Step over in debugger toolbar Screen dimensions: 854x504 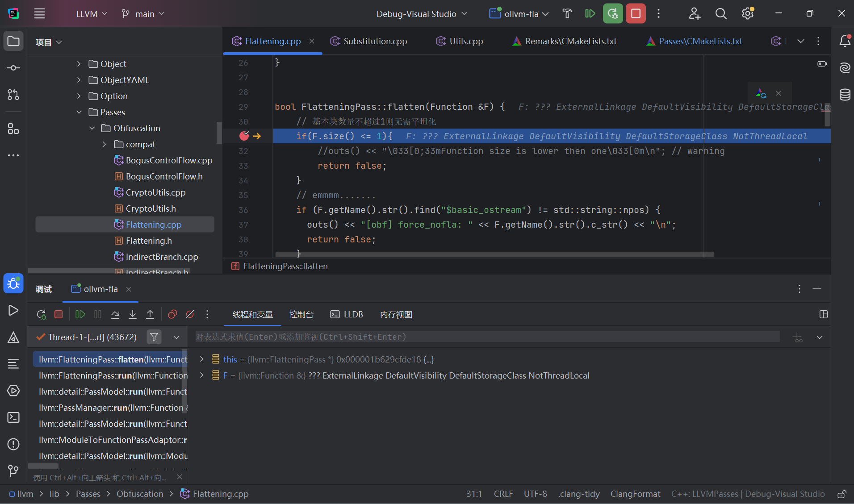pyautogui.click(x=115, y=314)
